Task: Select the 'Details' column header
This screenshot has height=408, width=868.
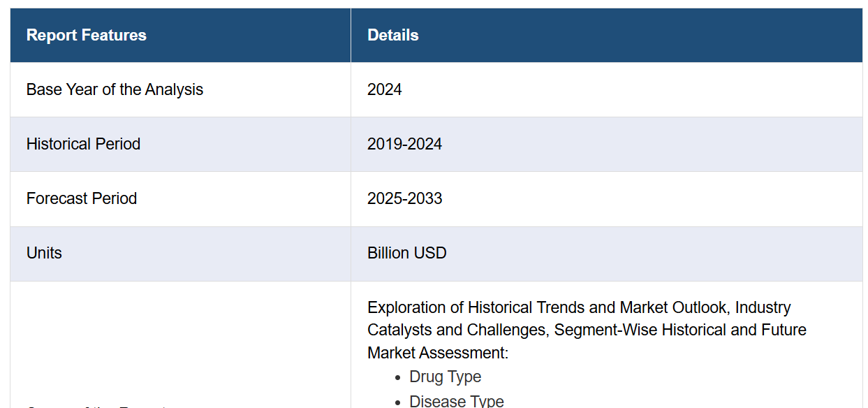Action: (607, 35)
